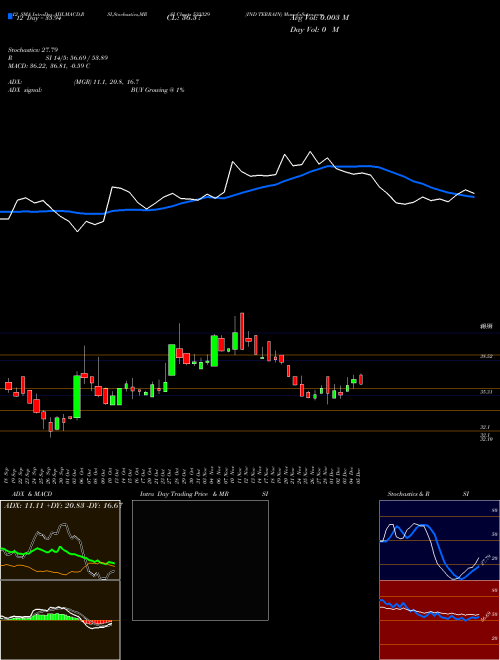Open the ADX indicator mini chart
500x660 pixels.
click(60, 540)
